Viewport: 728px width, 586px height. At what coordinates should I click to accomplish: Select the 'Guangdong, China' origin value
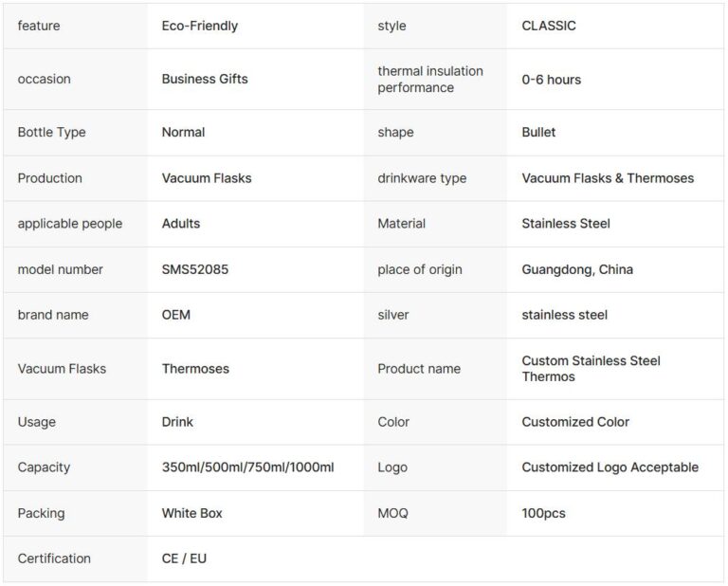577,269
